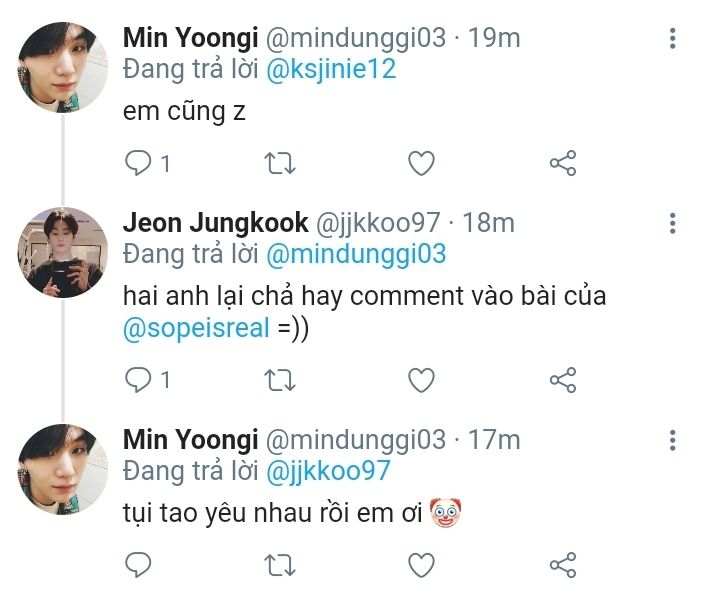Reply to Jeon Jungkook's tweet
Screen dimensions: 720x592
click(x=137, y=380)
